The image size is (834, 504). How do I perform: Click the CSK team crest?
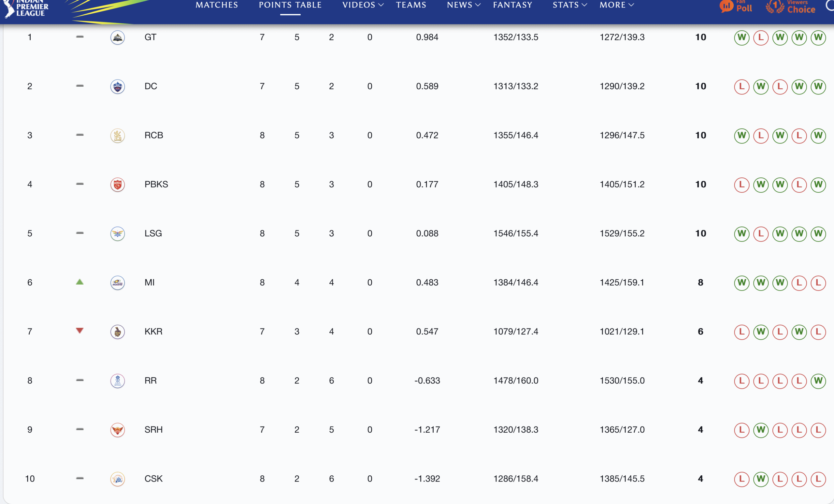pos(118,479)
